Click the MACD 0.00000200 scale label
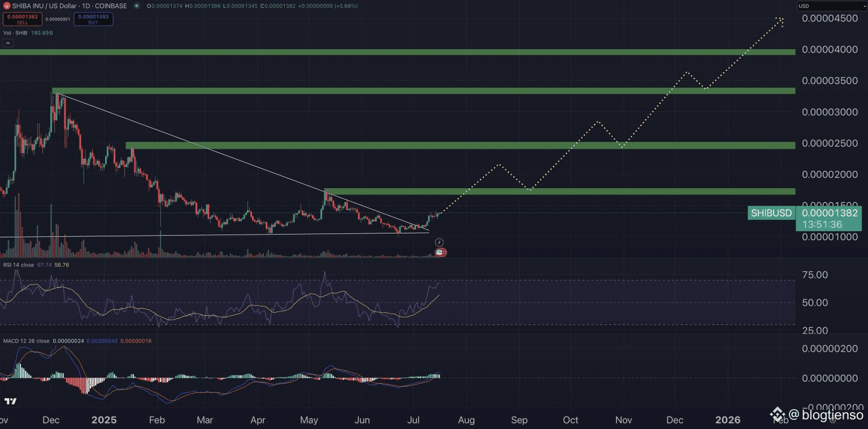 [x=830, y=348]
